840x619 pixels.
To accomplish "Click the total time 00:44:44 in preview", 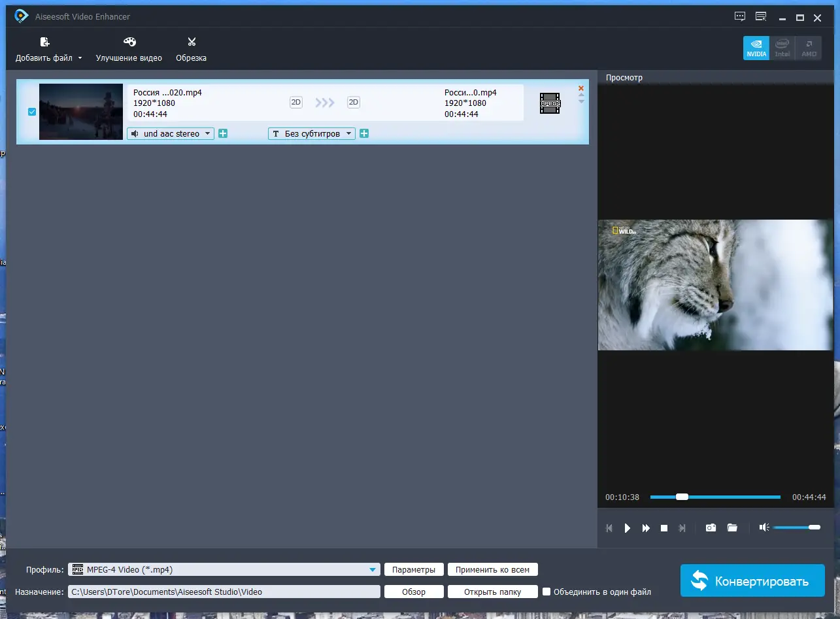I will coord(809,497).
